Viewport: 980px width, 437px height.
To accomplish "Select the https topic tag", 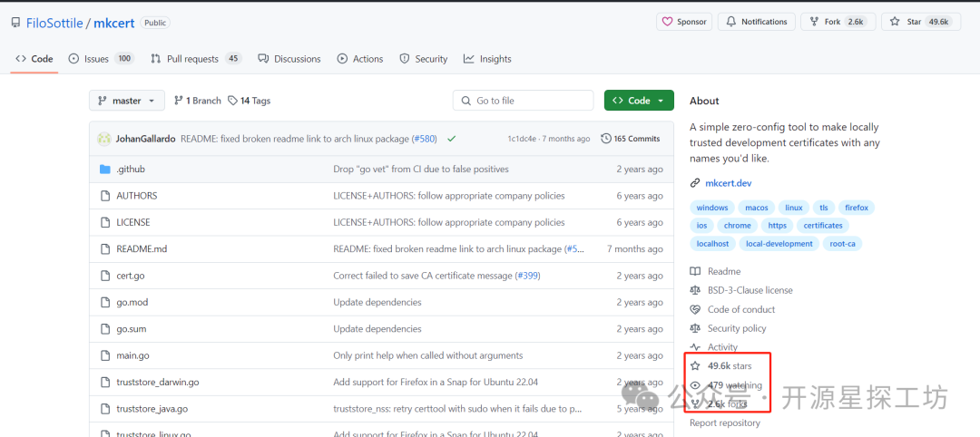I will click(x=778, y=226).
